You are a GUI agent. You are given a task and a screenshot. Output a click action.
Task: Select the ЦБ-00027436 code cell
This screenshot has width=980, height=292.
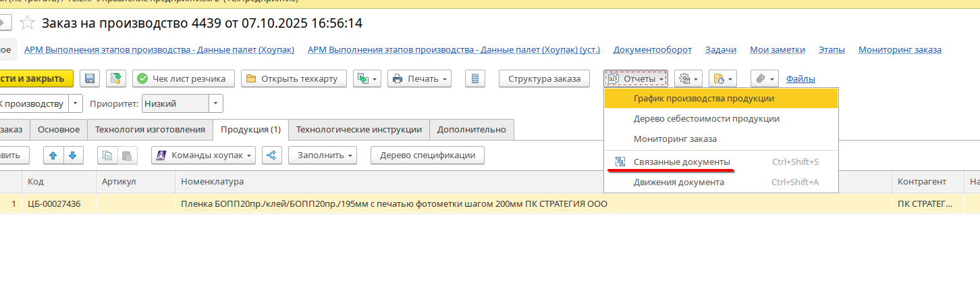54,203
